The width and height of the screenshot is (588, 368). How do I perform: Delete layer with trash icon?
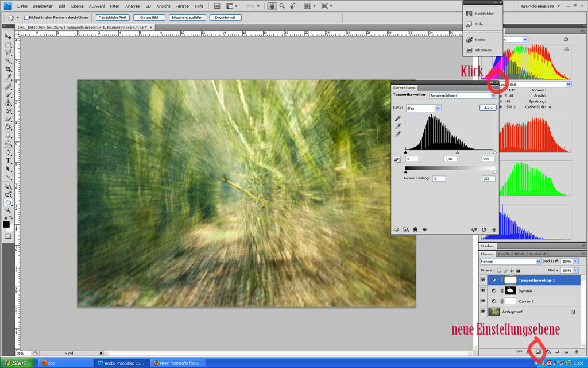576,352
